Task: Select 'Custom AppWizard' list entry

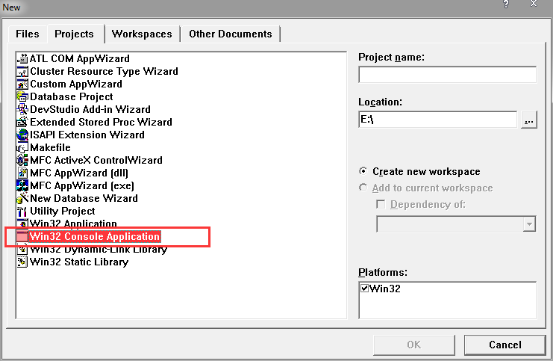Action: coord(76,84)
